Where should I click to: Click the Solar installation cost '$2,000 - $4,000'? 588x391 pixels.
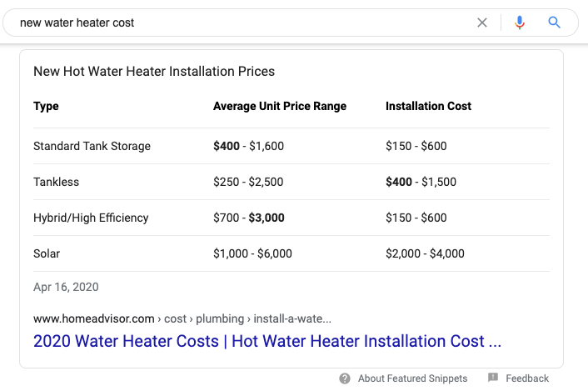[x=425, y=253]
